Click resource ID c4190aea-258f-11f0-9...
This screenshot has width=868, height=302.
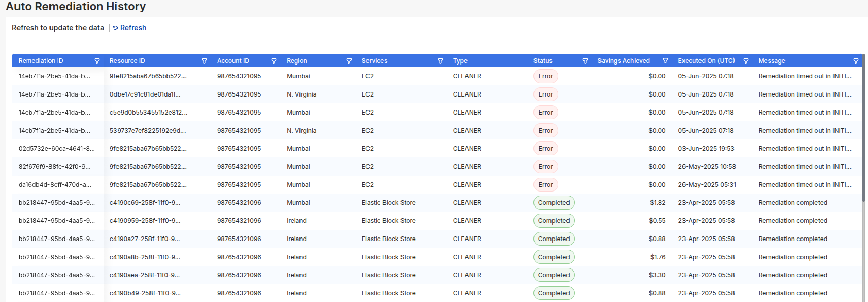point(145,275)
